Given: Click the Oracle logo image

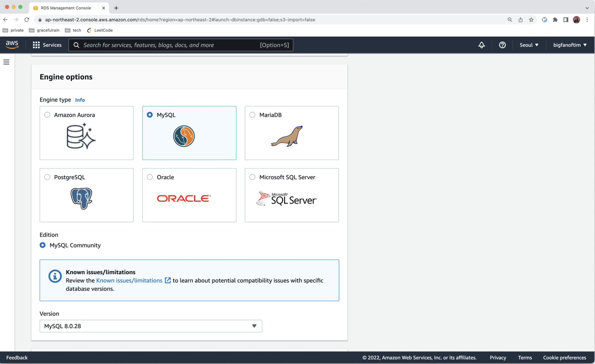Looking at the screenshot, I should point(184,198).
